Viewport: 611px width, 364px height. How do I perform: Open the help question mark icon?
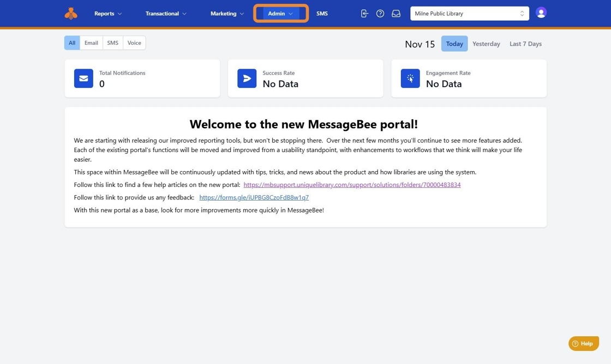(380, 14)
